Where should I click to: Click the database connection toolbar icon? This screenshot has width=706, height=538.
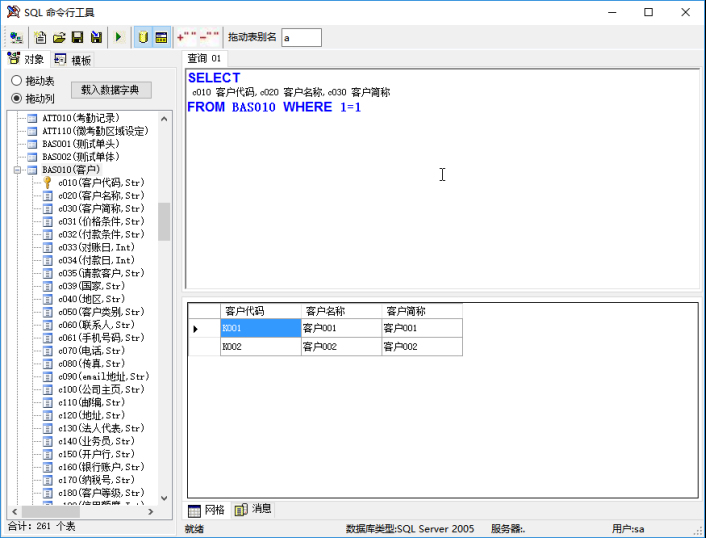[16, 37]
